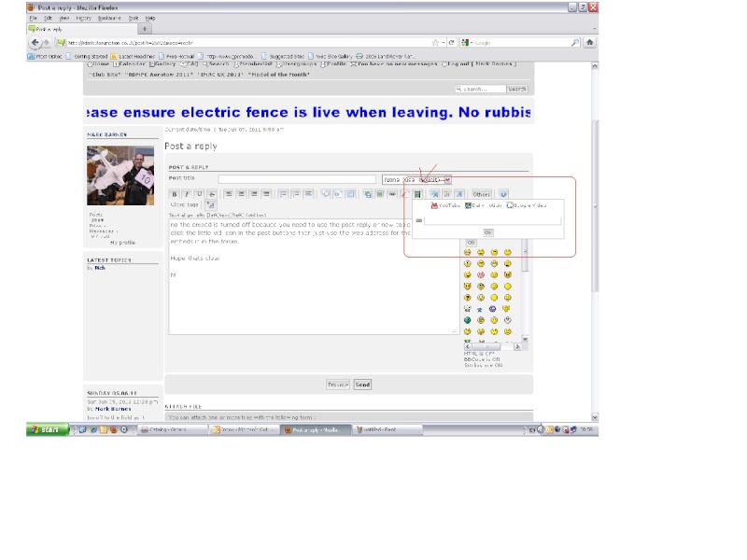Click the Post title input field
Image resolution: width=747 pixels, height=560 pixels.
(297, 179)
